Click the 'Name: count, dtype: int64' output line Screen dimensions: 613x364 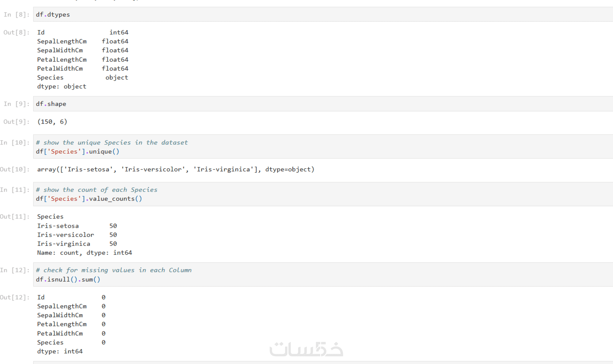85,253
